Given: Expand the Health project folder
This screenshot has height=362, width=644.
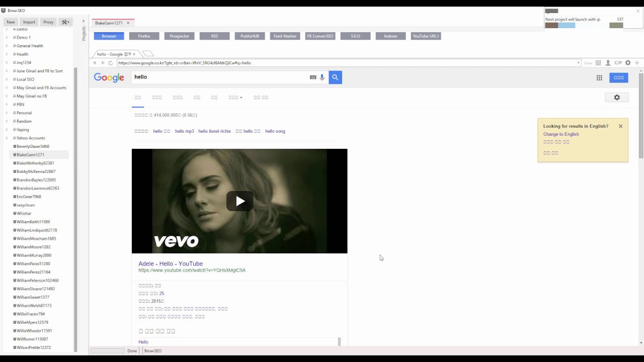Looking at the screenshot, I should pyautogui.click(x=7, y=54).
